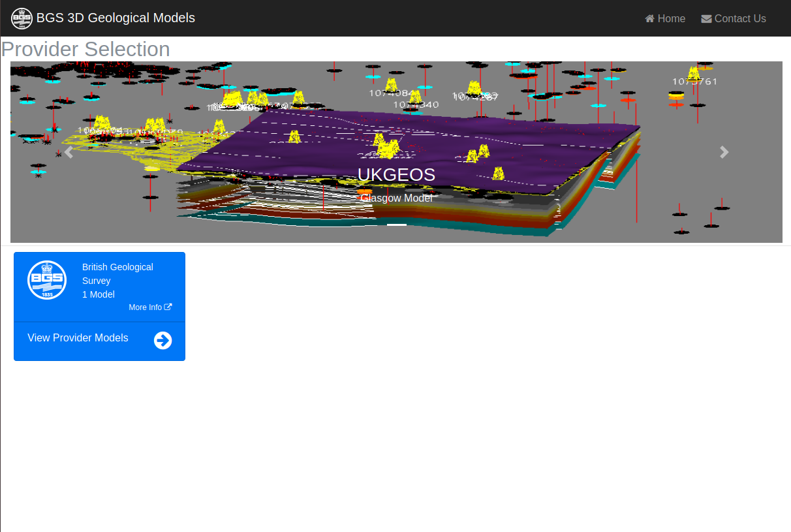Show previous carousel slide with left arrow

pos(68,152)
